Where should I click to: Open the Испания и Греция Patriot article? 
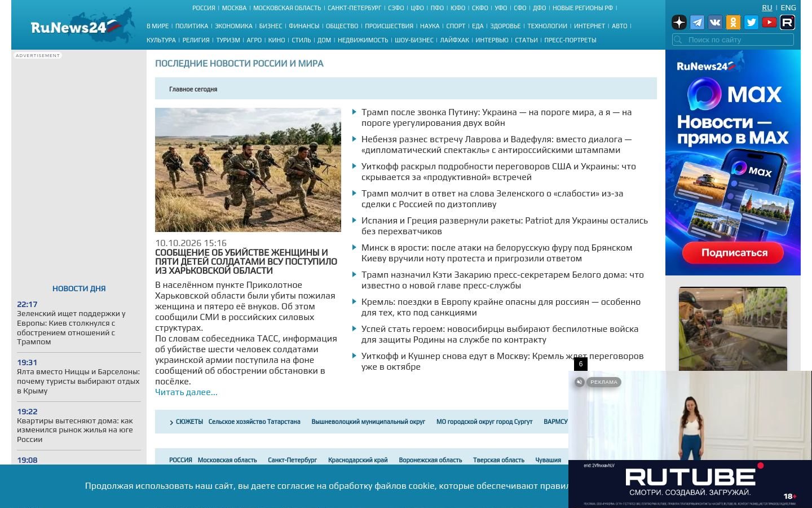tap(505, 226)
